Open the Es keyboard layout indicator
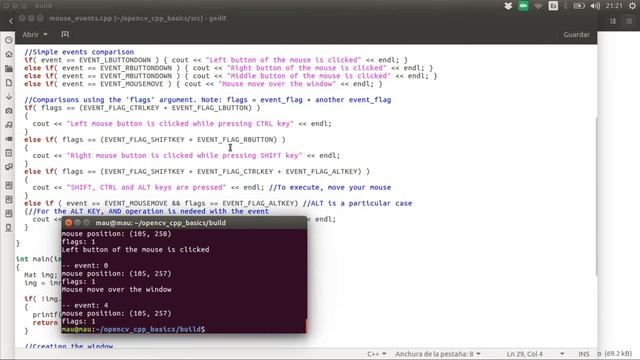Viewport: 640px width, 360px height. (553, 6)
